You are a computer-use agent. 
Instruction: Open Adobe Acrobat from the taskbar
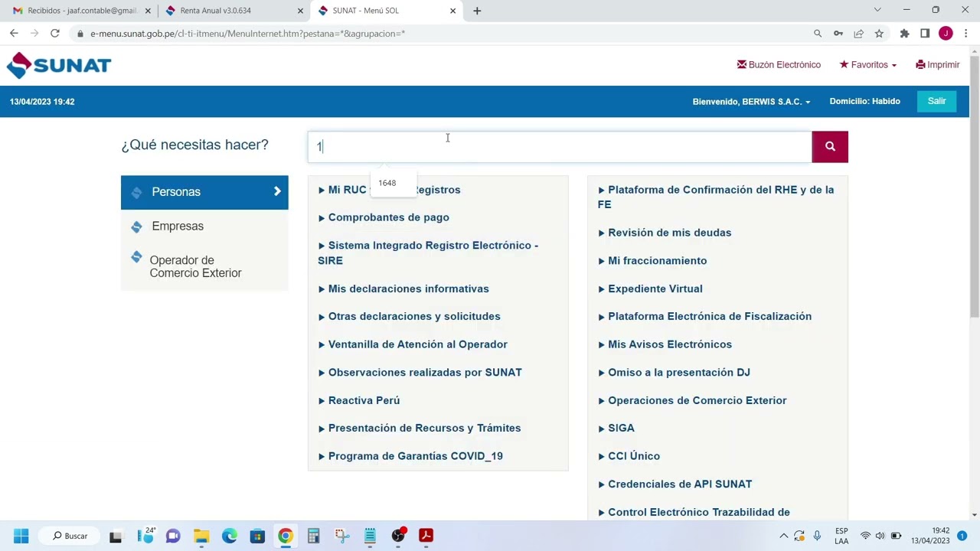(426, 536)
